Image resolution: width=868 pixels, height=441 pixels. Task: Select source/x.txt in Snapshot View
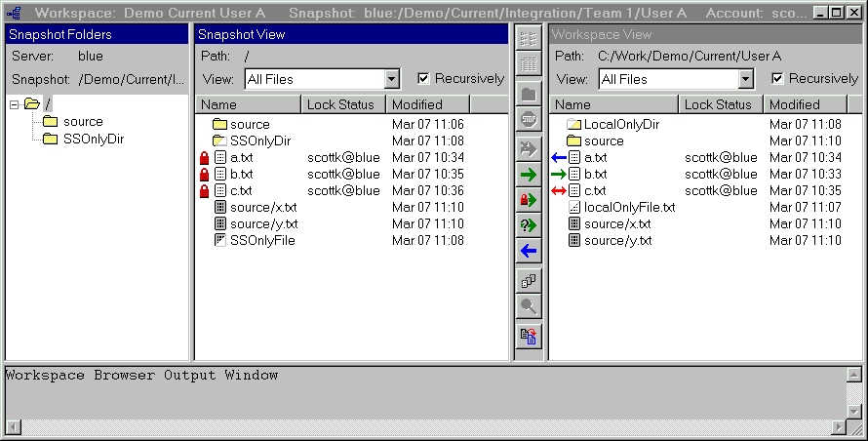(x=263, y=207)
